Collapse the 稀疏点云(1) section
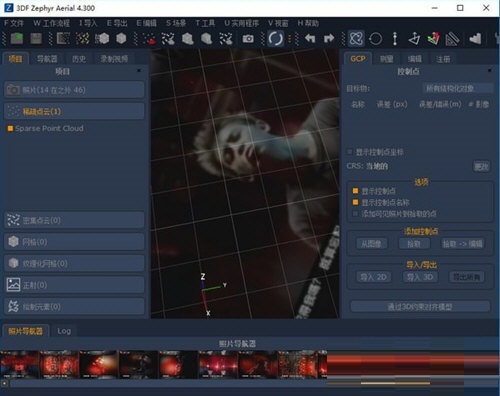The width and height of the screenshot is (500, 396). pos(74,111)
